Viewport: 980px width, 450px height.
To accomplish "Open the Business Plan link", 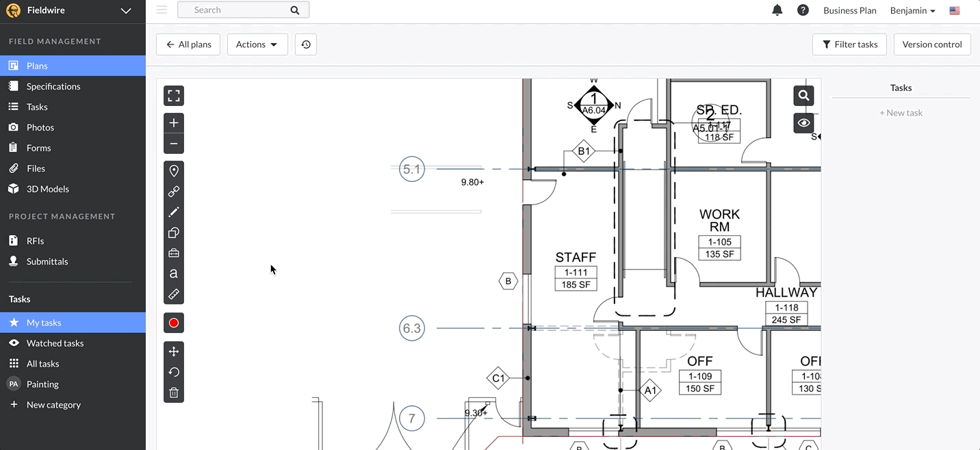I will 850,10.
